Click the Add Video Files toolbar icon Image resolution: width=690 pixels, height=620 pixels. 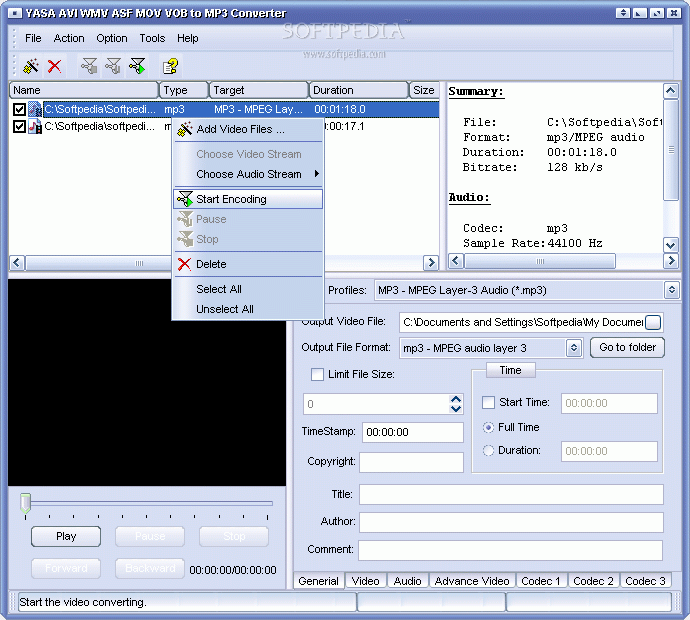(31, 66)
